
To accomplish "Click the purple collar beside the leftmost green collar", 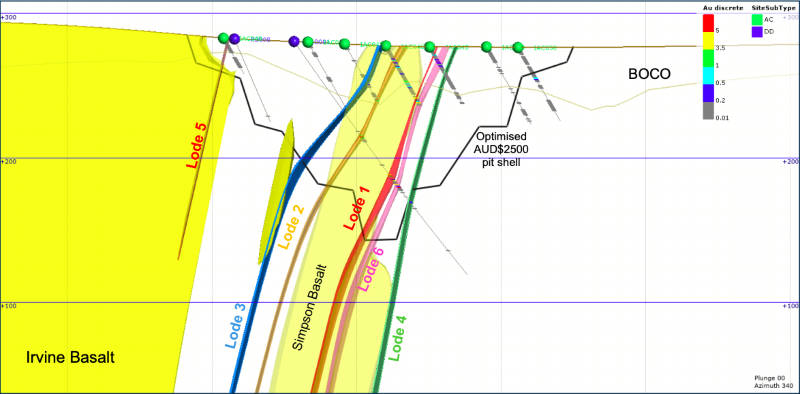I will [x=234, y=38].
